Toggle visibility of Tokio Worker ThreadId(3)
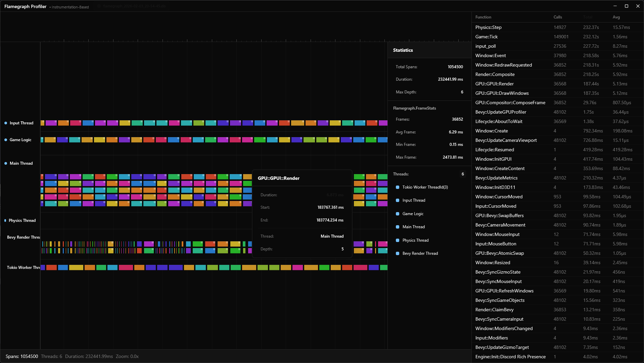 pos(397,187)
